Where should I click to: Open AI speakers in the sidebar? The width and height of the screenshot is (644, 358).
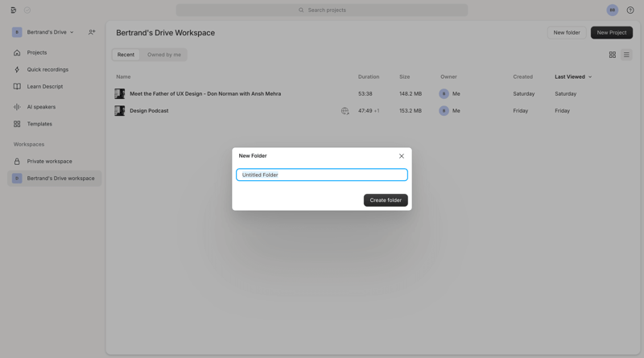41,107
